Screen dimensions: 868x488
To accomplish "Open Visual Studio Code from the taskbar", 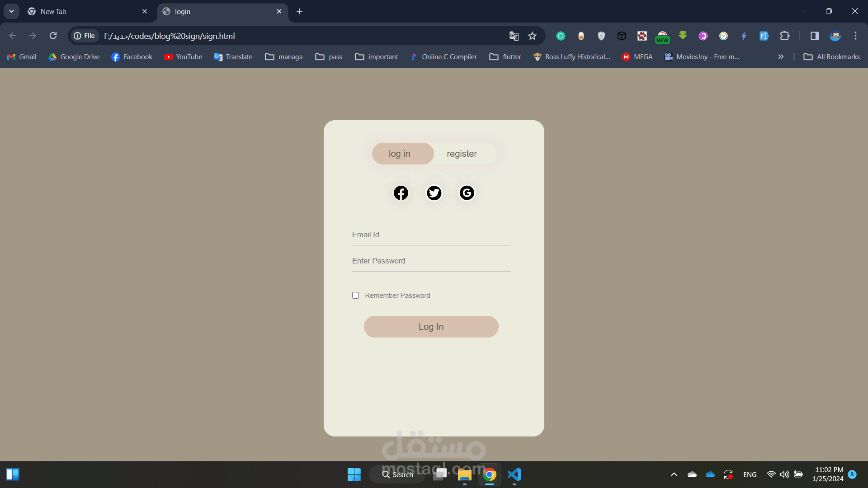I will click(x=514, y=474).
